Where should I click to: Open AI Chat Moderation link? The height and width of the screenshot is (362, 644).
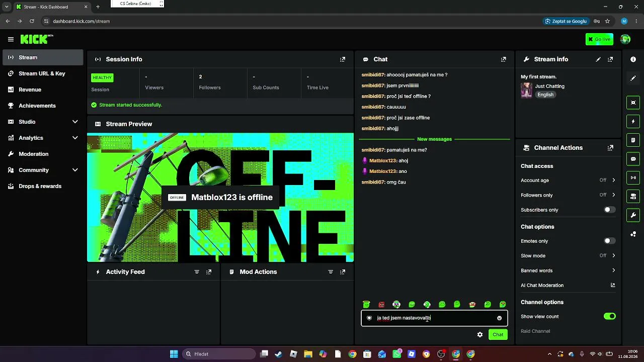[x=568, y=285]
